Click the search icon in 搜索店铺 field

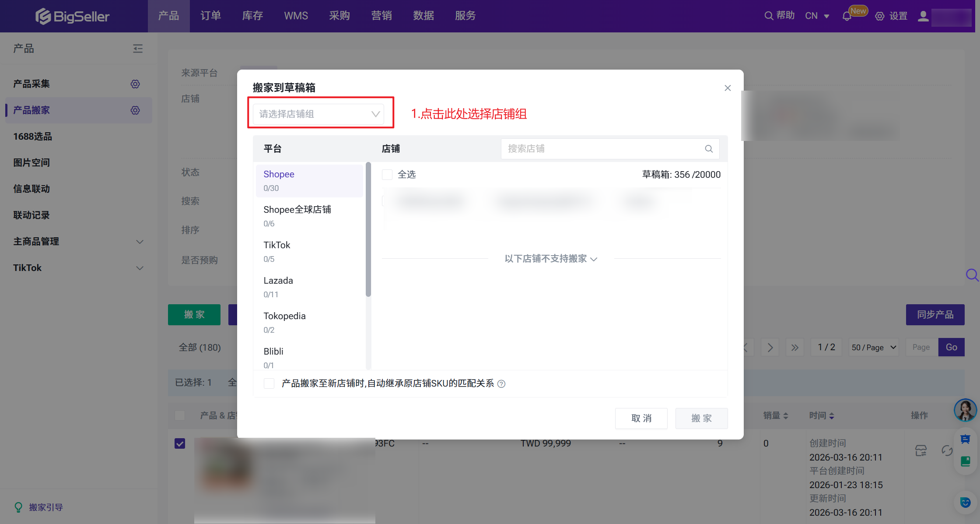point(709,149)
